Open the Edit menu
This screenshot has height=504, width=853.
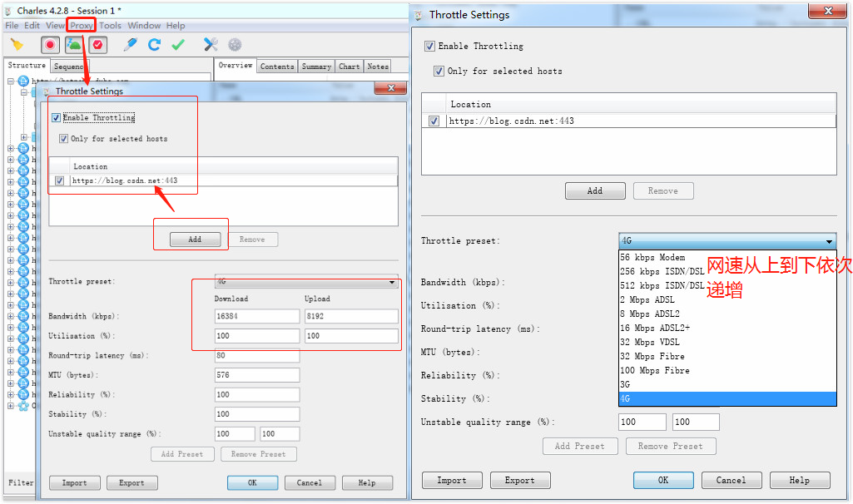click(x=32, y=26)
